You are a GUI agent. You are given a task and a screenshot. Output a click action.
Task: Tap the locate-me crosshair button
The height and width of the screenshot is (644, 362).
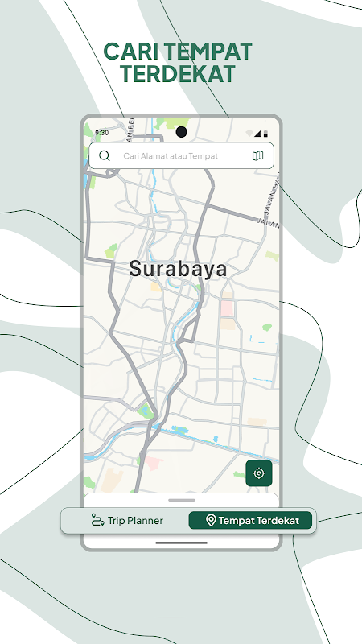click(259, 473)
